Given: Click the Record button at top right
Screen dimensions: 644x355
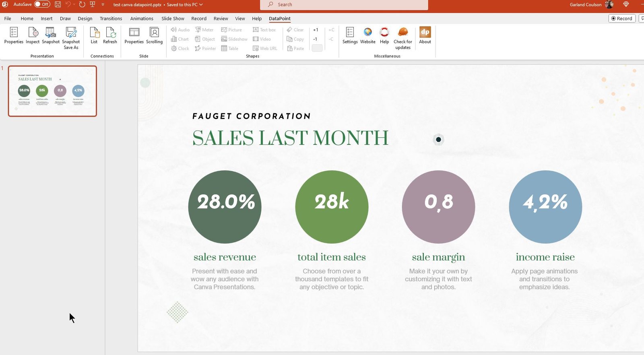Looking at the screenshot, I should coord(622,19).
